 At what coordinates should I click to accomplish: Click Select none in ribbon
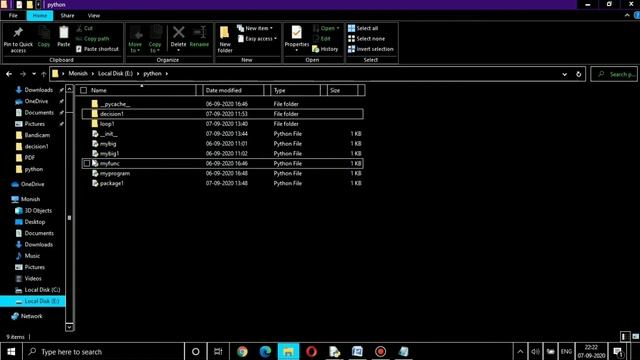pyautogui.click(x=367, y=38)
